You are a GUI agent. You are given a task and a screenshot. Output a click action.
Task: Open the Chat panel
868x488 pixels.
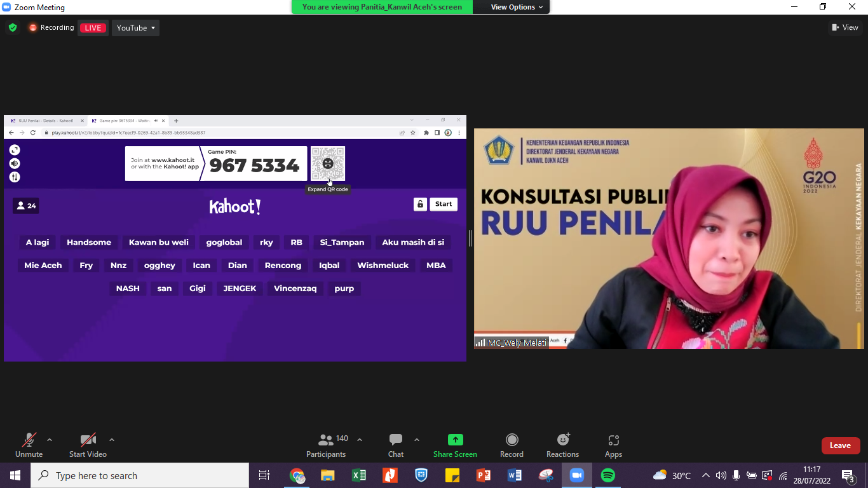point(396,440)
